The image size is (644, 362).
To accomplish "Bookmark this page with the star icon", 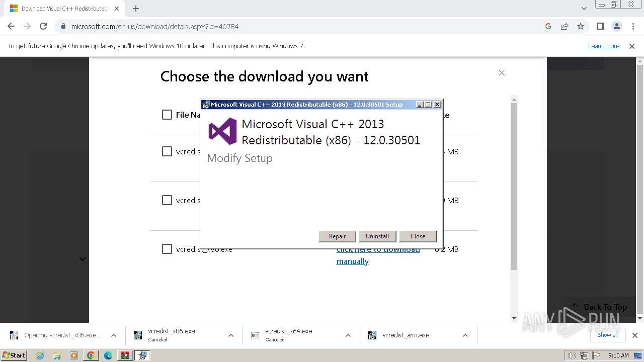I will click(581, 26).
